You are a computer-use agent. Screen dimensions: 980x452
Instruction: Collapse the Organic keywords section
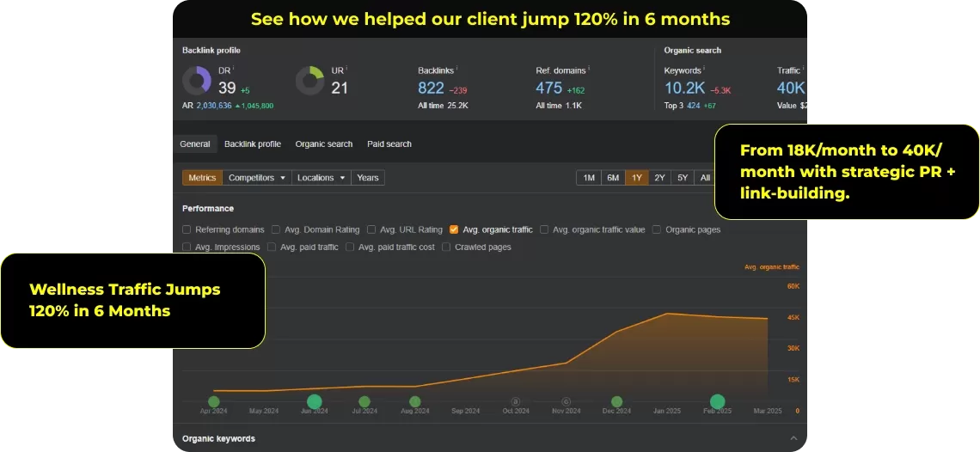pyautogui.click(x=793, y=438)
